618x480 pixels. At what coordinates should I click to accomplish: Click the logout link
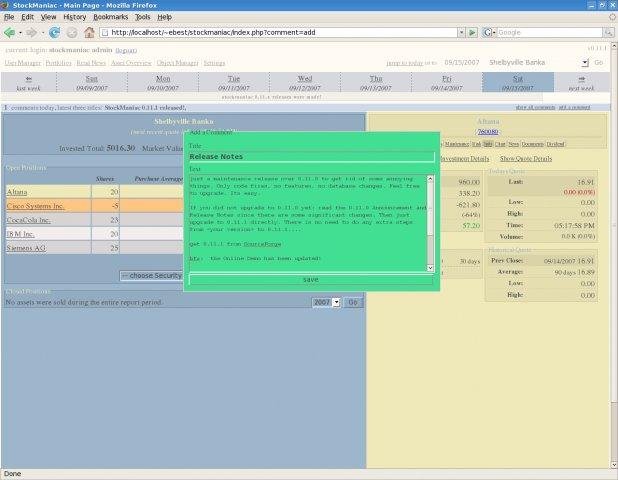[126, 50]
